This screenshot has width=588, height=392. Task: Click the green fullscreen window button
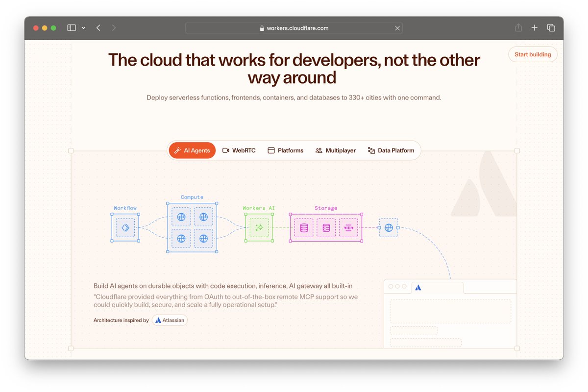click(x=53, y=28)
